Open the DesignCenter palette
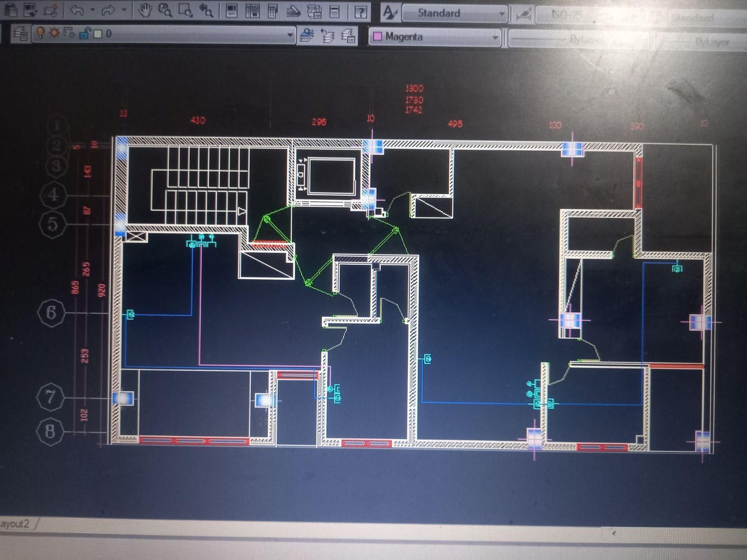 (x=252, y=10)
